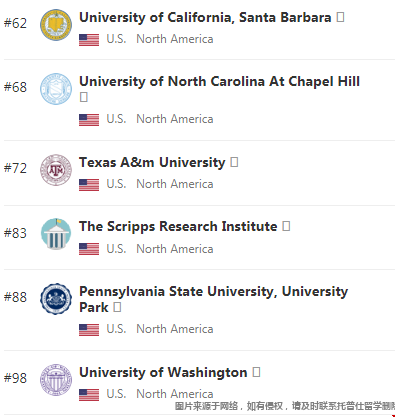The width and height of the screenshot is (395, 417).
Task: Open Pennsylvania State University, University Park link
Action: coord(213,299)
